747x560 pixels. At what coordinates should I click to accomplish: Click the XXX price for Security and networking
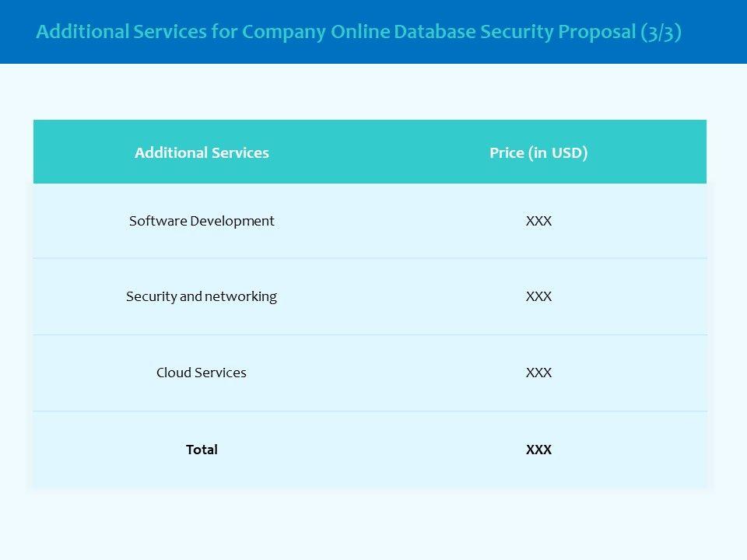538,296
